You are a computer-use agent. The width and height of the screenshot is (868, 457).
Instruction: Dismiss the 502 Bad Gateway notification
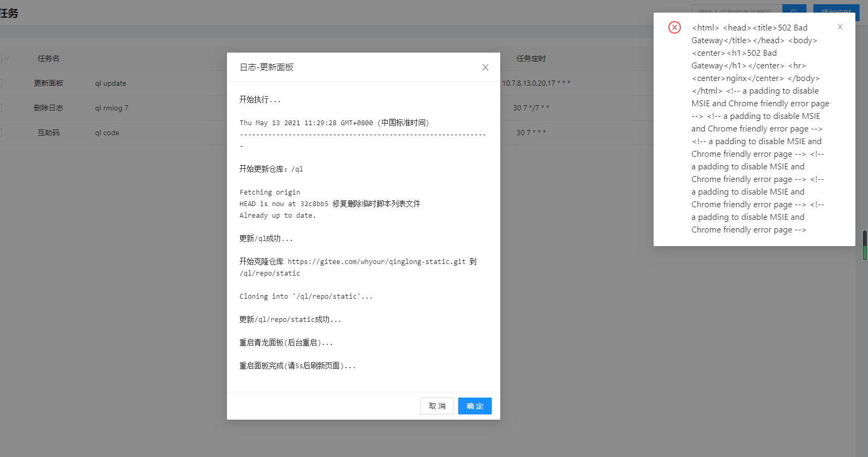click(x=840, y=27)
